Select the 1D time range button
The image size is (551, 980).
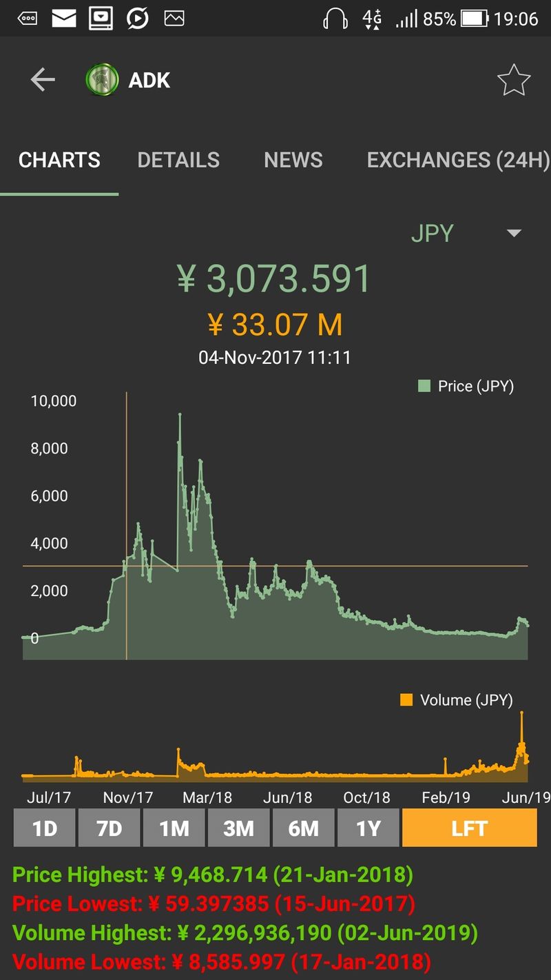(x=44, y=828)
